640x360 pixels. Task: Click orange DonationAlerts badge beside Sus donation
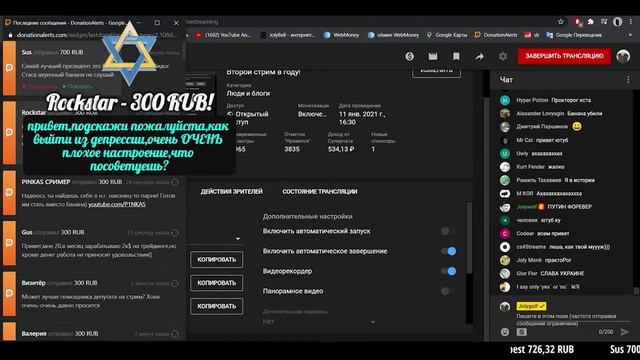pyautogui.click(x=9, y=68)
